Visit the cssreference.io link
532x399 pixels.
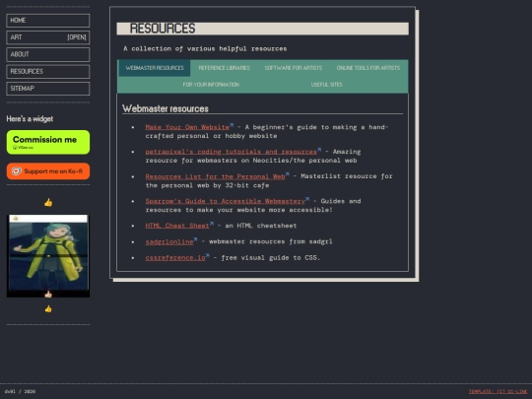[175, 258]
